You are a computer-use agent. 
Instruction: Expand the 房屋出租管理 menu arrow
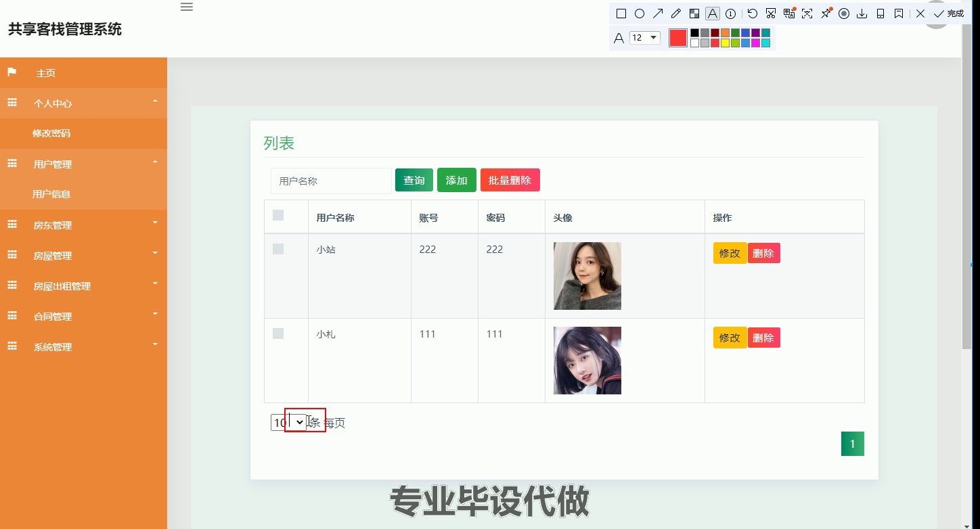(x=155, y=283)
